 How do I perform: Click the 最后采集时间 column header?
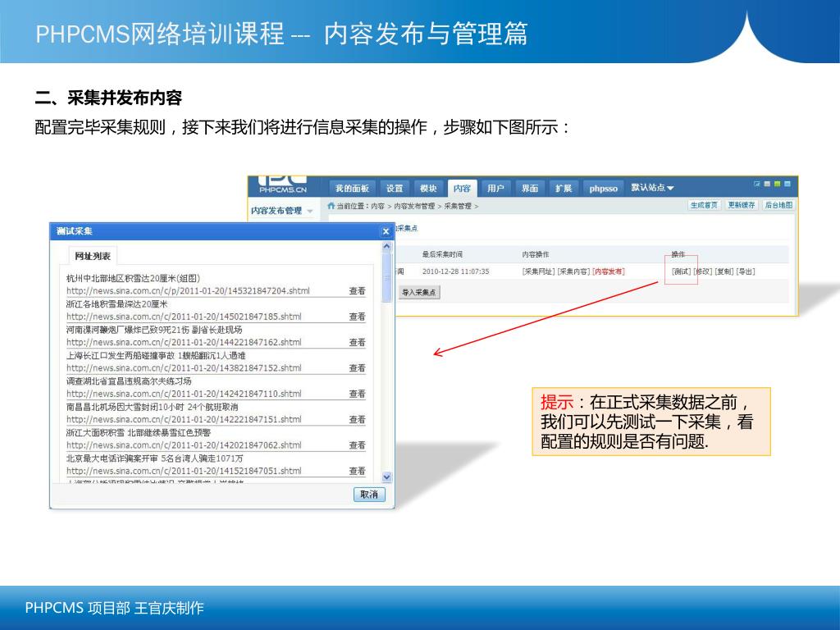click(442, 254)
